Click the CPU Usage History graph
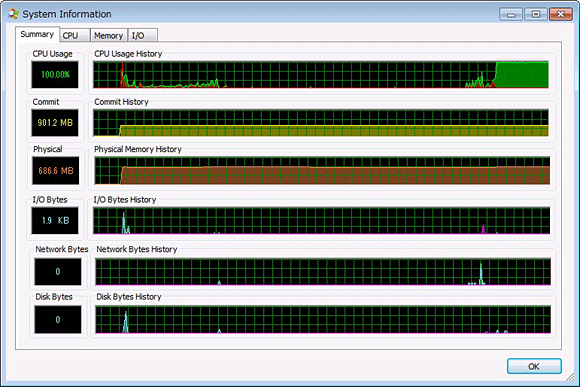This screenshot has height=387, width=580. pyautogui.click(x=321, y=75)
